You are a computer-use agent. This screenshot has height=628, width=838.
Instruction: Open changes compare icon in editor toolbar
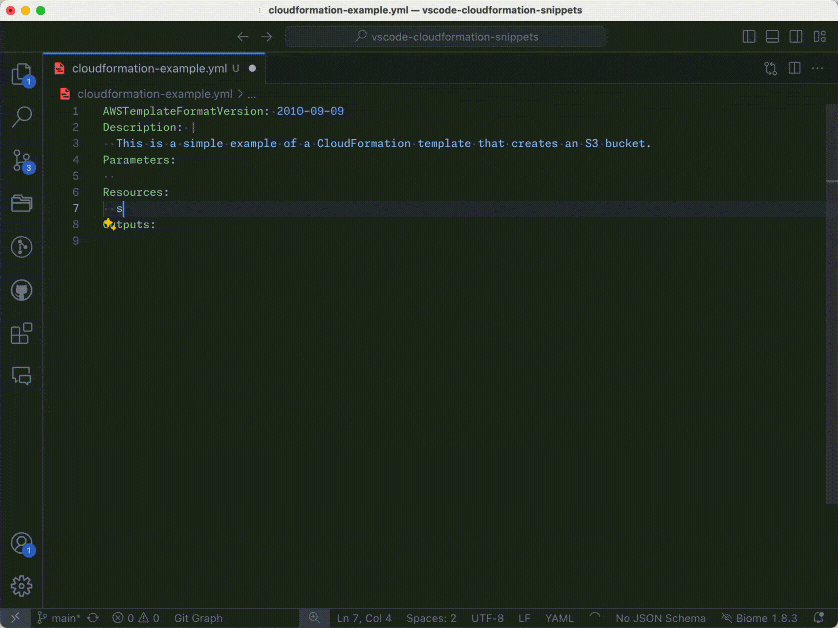tap(770, 69)
